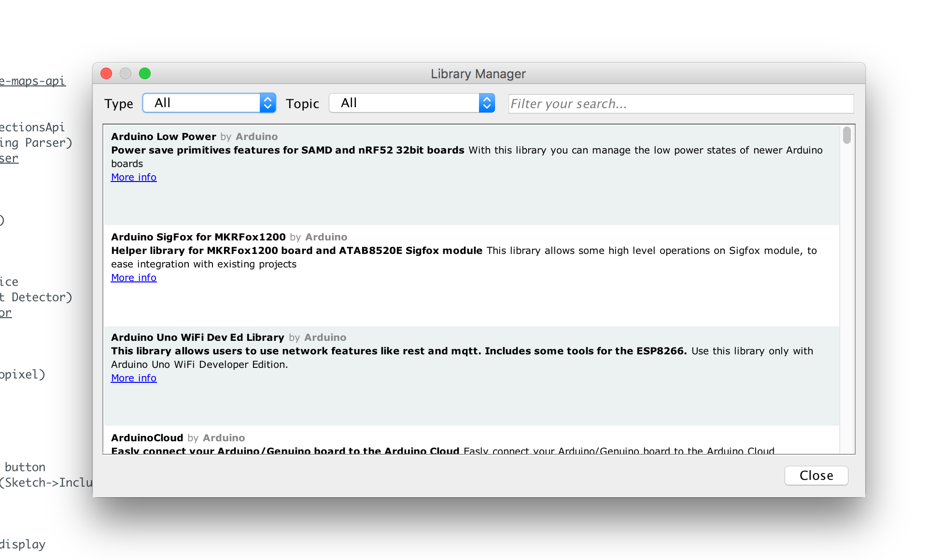Click the red close window button
Viewport: 930px width, 560px height.
pos(106,73)
